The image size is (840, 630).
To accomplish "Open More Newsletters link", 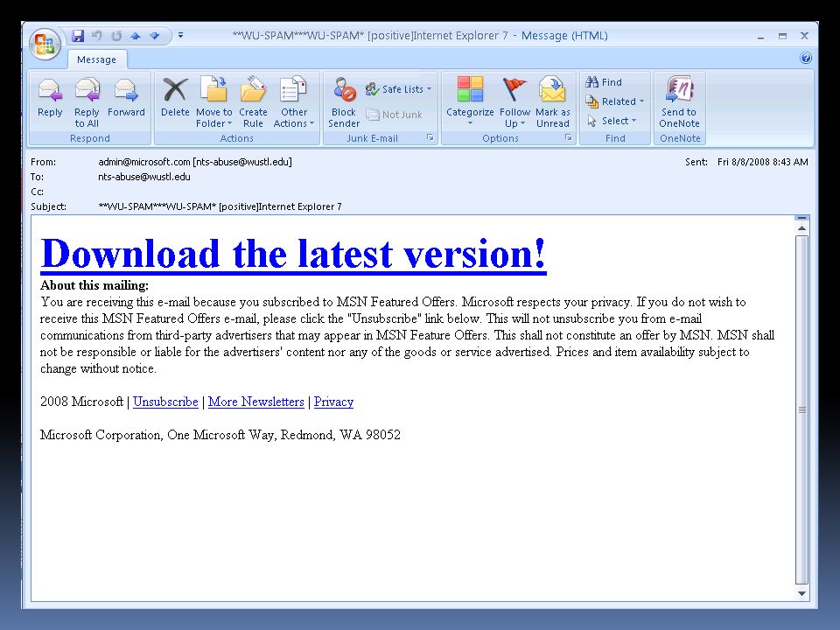I will [256, 402].
